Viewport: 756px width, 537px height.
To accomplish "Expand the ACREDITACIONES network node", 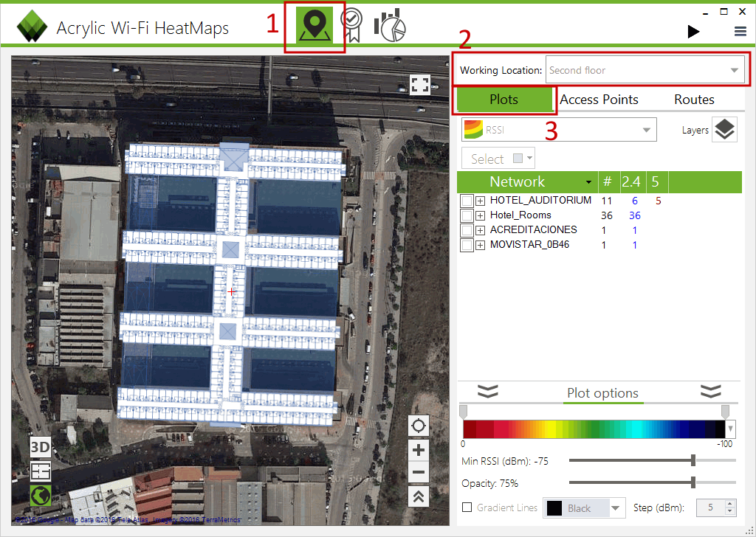I will click(x=480, y=230).
